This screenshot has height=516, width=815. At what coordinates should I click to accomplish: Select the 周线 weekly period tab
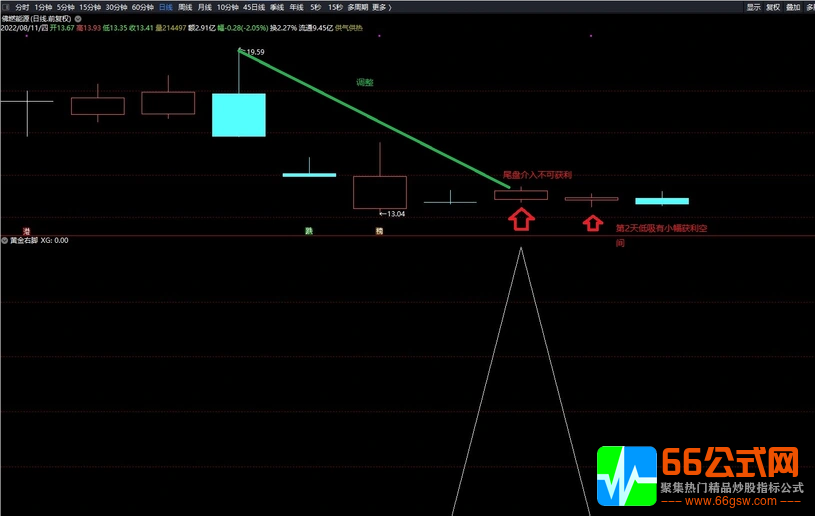tap(185, 7)
